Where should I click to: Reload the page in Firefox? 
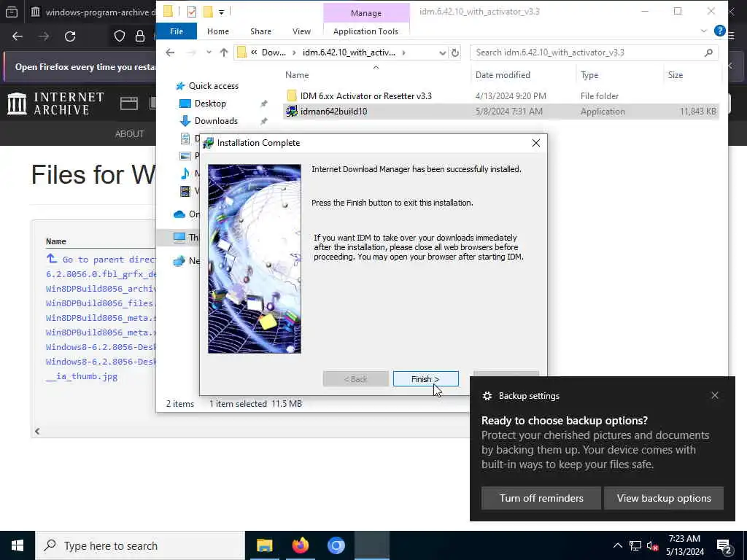pyautogui.click(x=70, y=36)
